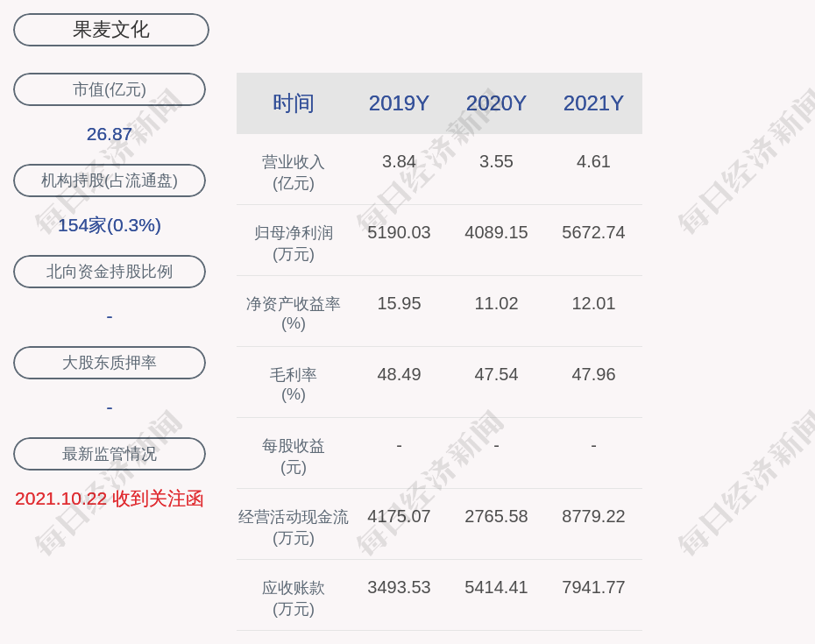Image resolution: width=815 pixels, height=644 pixels.
Task: Click the 经营活动现金流(万元) row label
Action: point(293,527)
